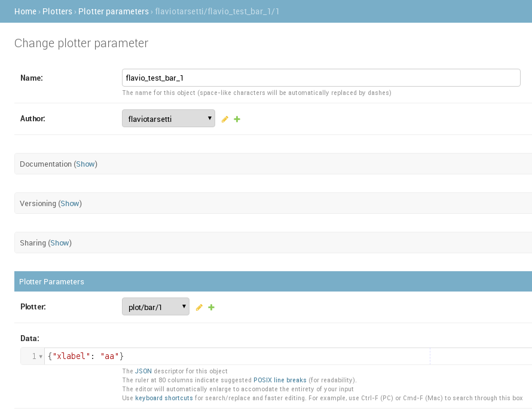Screen dimensions: 532x411
Task: Click the flaviotarsetti/flavio_test_bar_1/1 breadcrumb text
Action: coord(217,11)
